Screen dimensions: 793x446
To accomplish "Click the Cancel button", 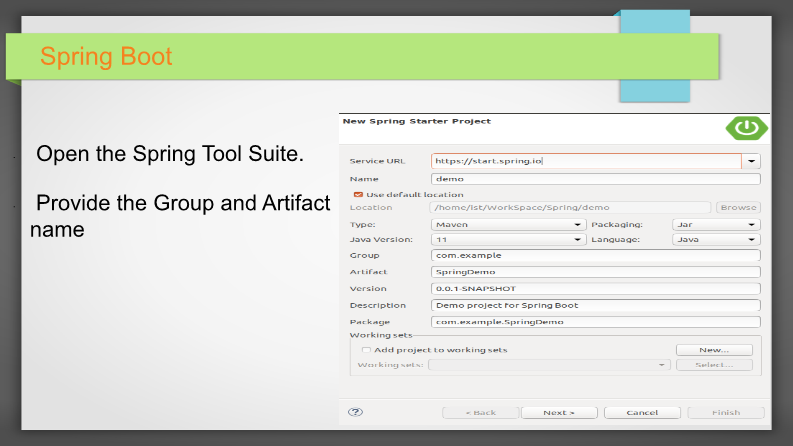I will pyautogui.click(x=642, y=413).
